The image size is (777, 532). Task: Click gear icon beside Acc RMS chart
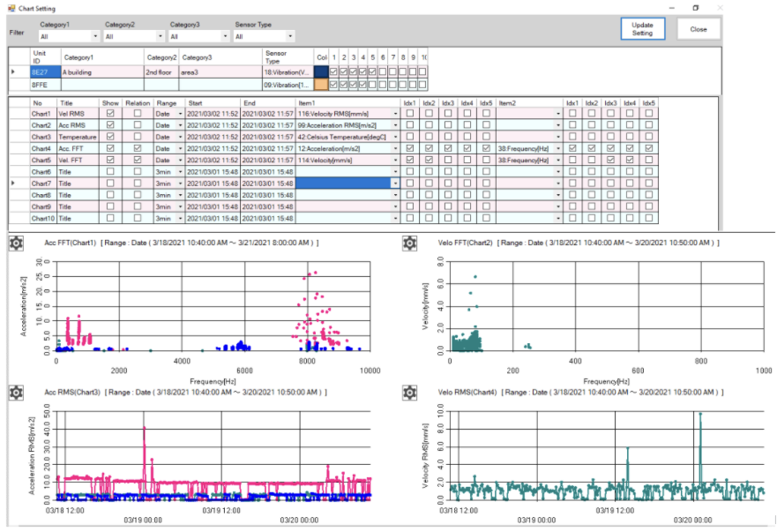click(x=16, y=392)
